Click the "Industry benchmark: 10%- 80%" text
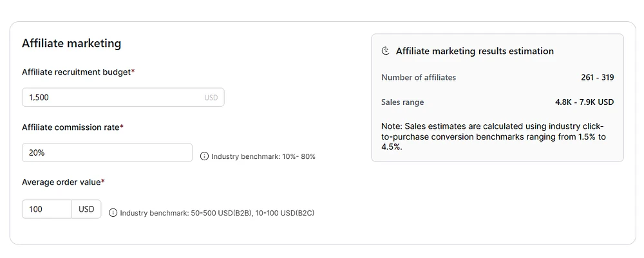 263,156
